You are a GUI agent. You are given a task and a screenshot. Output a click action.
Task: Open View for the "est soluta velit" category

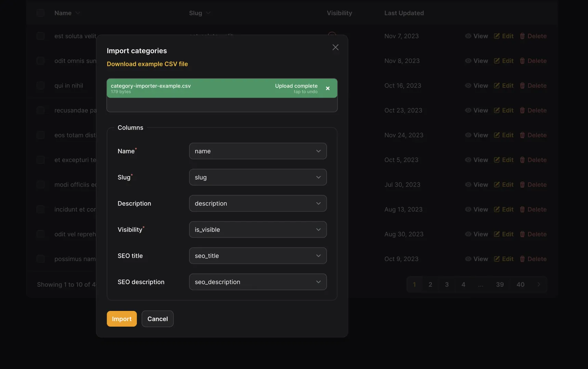476,36
